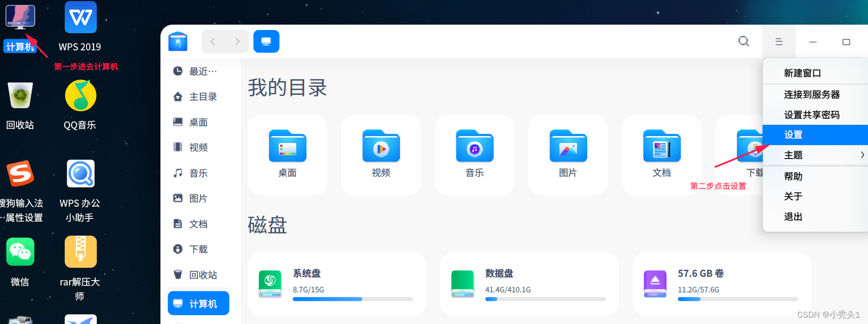Open the search magnifier icon
The width and height of the screenshot is (868, 324).
743,41
